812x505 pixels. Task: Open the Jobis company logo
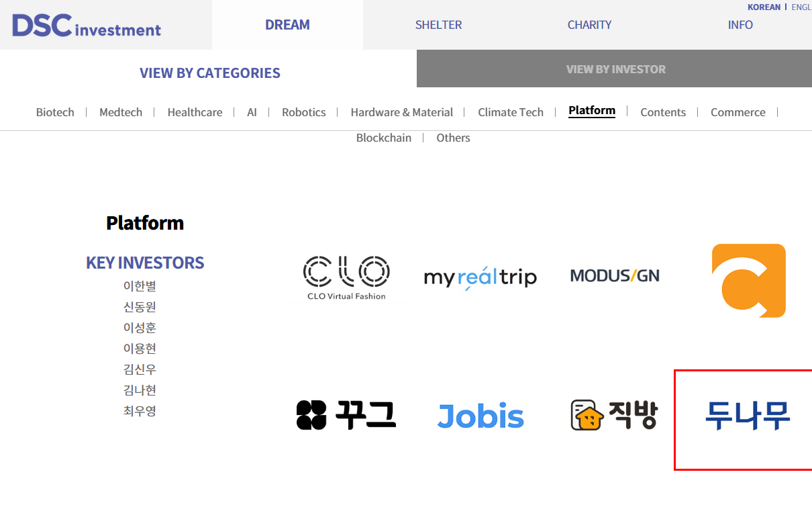(480, 416)
